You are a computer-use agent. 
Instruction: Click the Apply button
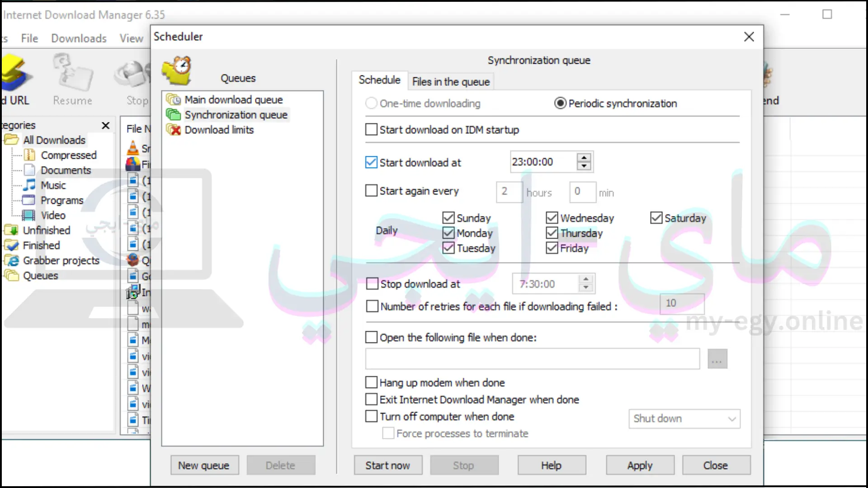point(640,465)
